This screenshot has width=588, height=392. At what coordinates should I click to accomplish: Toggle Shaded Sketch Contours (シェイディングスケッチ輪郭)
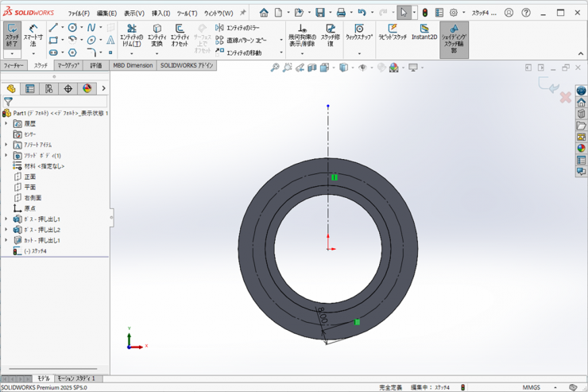point(454,35)
